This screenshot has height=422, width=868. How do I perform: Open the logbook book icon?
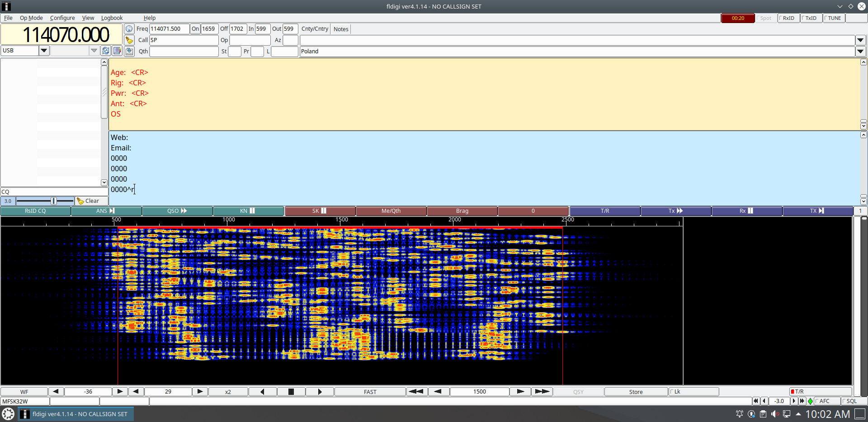tap(117, 51)
